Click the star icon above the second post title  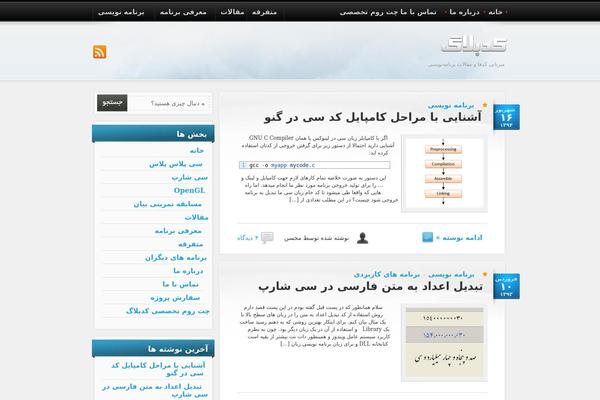tap(485, 274)
